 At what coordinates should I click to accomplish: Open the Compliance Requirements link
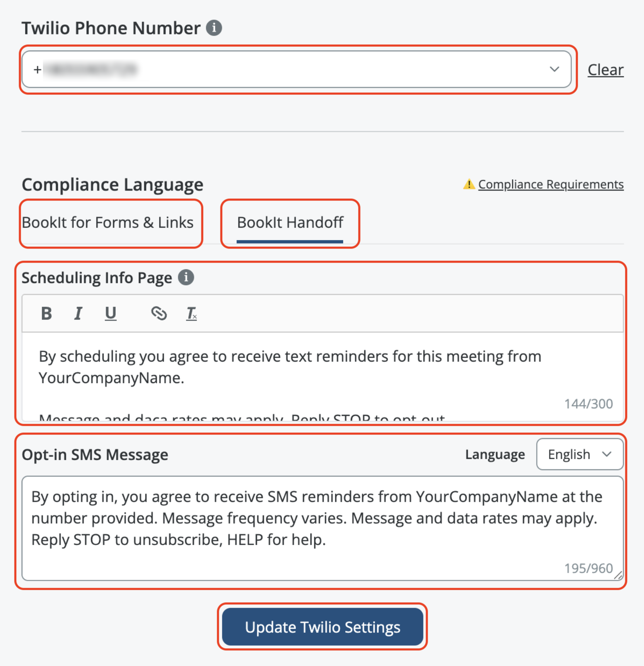pos(551,184)
